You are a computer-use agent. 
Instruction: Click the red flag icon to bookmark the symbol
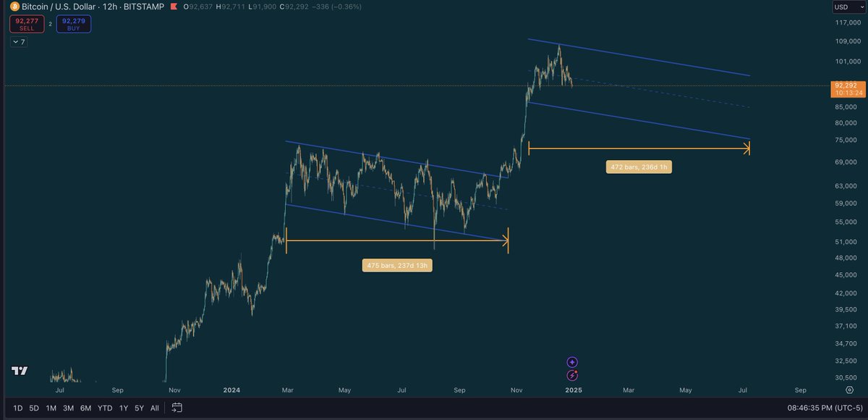(x=174, y=7)
